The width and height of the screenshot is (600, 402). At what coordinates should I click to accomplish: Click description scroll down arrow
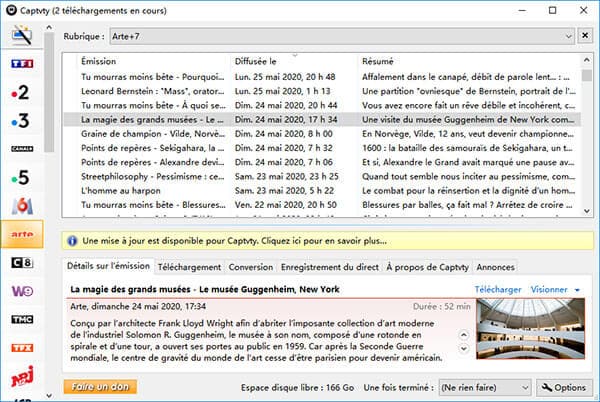463,348
